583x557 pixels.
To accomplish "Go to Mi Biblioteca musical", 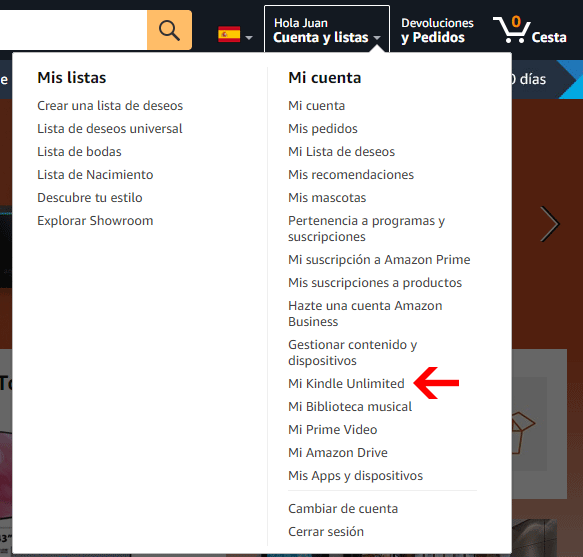I will coord(350,406).
